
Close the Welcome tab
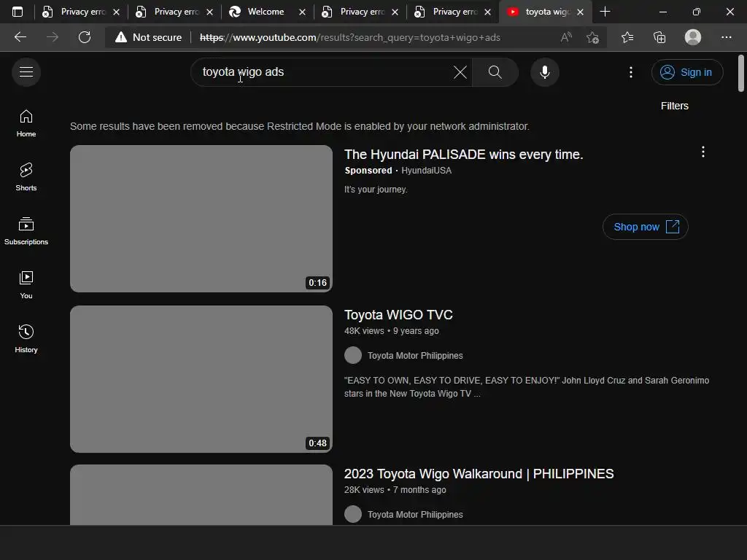pyautogui.click(x=302, y=12)
